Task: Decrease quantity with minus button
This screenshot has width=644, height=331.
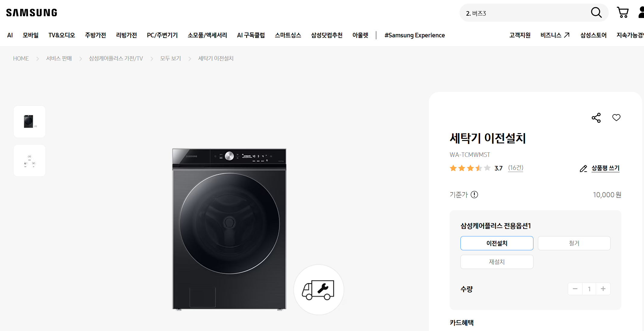Action: tap(575, 289)
